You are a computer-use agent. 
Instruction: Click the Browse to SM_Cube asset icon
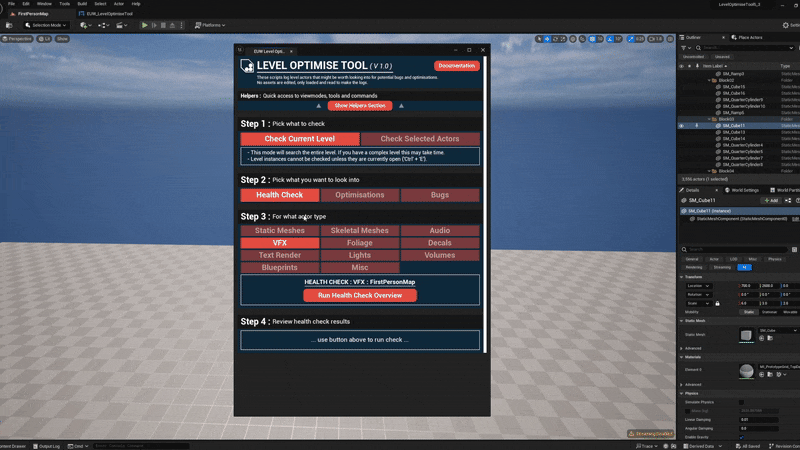[770, 338]
